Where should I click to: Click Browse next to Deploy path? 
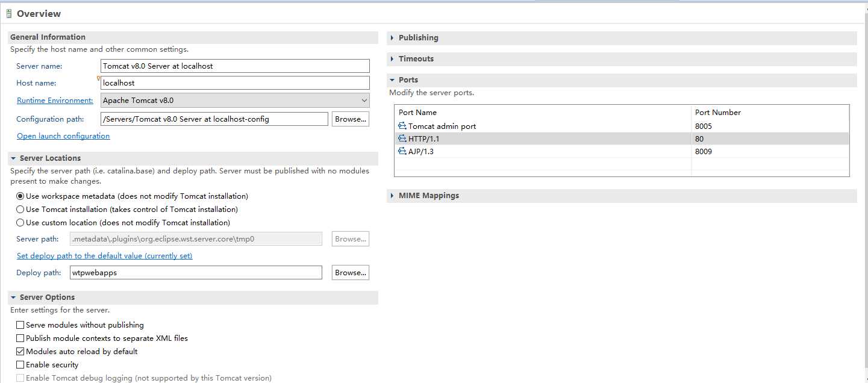(x=351, y=273)
